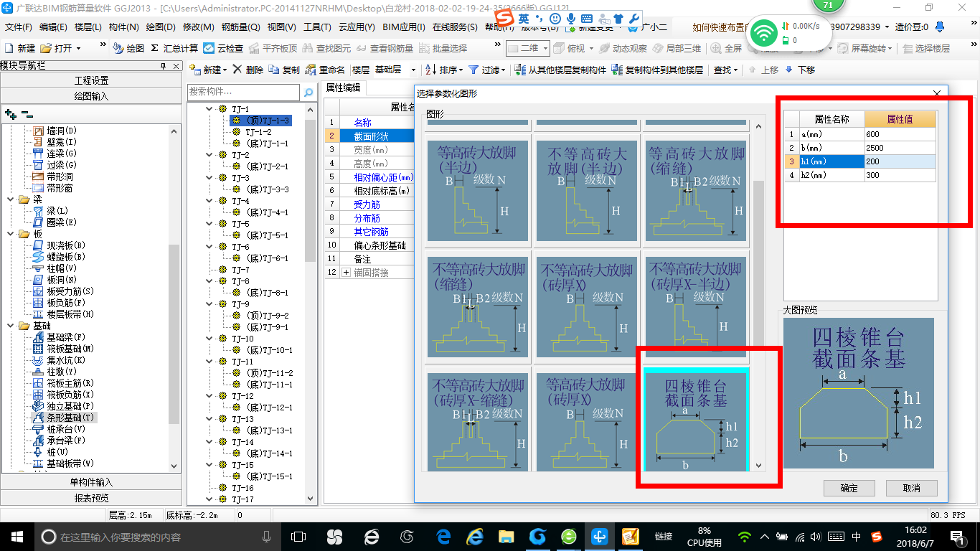Screen dimensions: 980x551
Task: Collapse the 板 folder in the tree
Action: click(10, 234)
